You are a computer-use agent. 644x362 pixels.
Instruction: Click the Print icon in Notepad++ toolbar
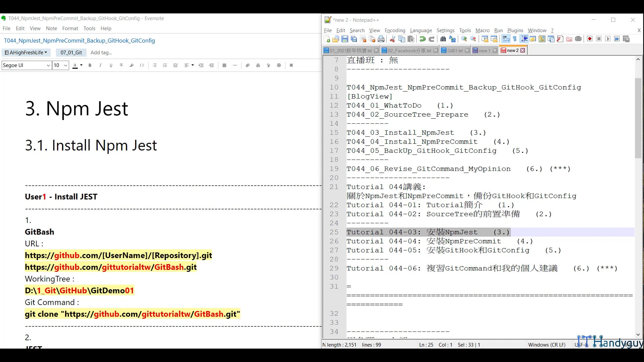coord(381,39)
